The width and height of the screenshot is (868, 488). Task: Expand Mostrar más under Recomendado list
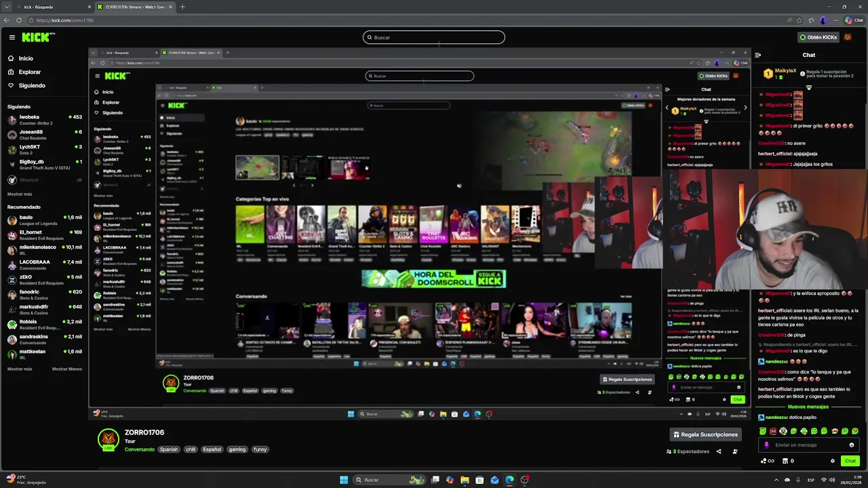[x=20, y=369]
